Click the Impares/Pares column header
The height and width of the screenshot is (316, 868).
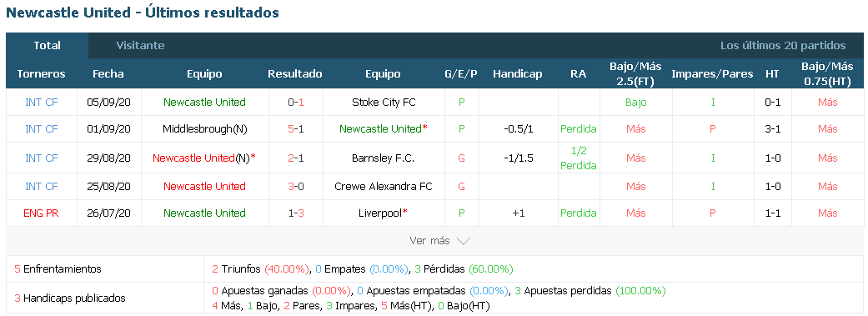[712, 73]
